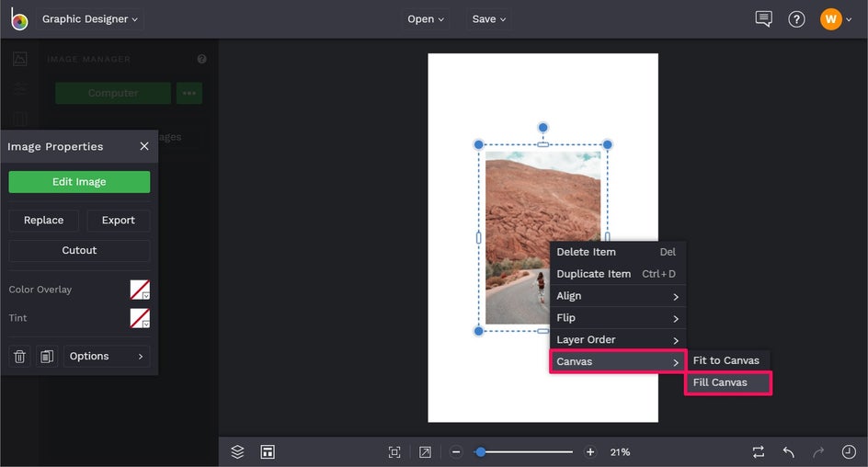Click the layout template icon in bottom bar
868x467 pixels.
click(x=268, y=452)
